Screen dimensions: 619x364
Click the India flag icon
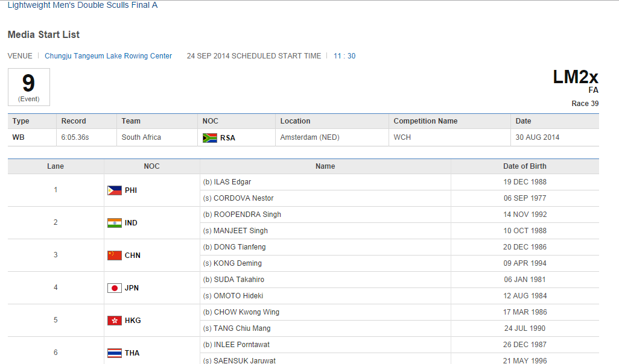114,223
